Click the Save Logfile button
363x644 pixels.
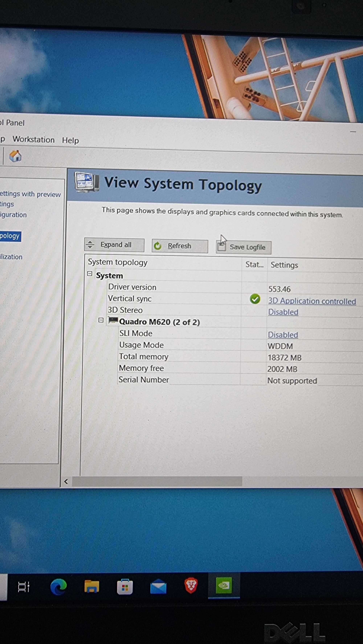(243, 247)
